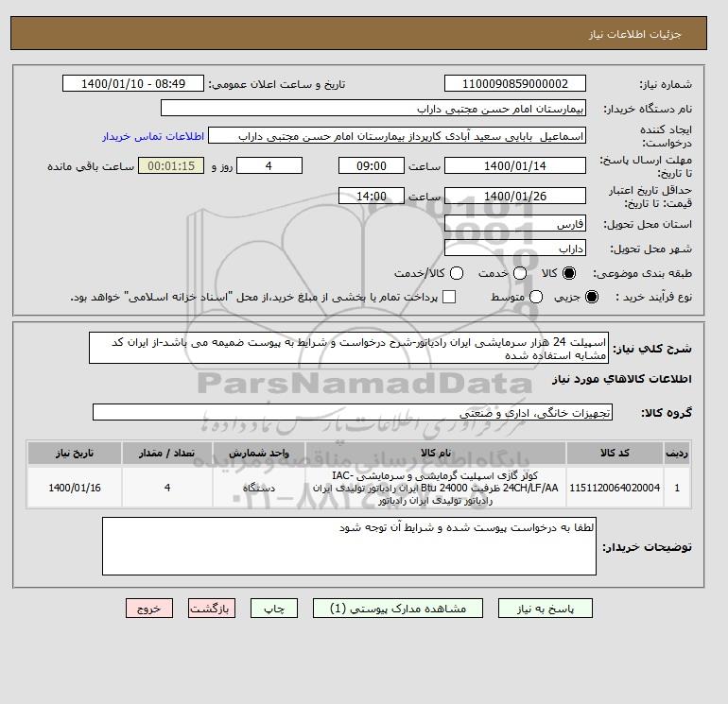Click the توضیحات خریدار text area
The height and width of the screenshot is (704, 728).
tap(349, 546)
